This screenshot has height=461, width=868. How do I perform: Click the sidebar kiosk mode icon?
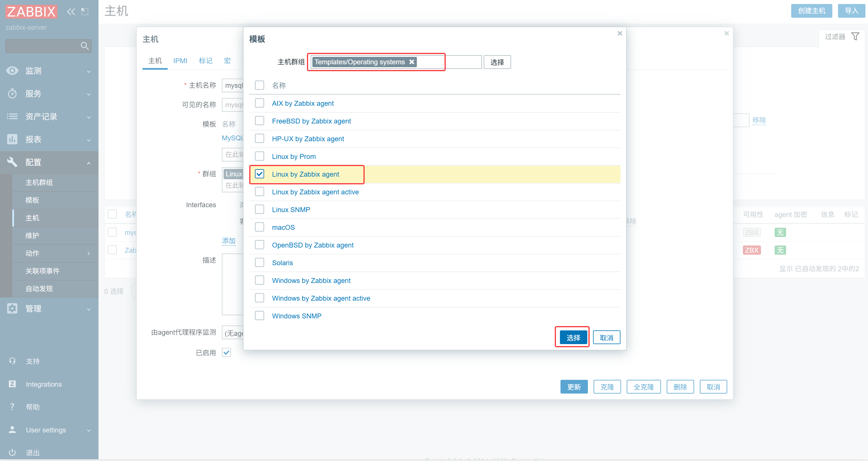coord(85,12)
